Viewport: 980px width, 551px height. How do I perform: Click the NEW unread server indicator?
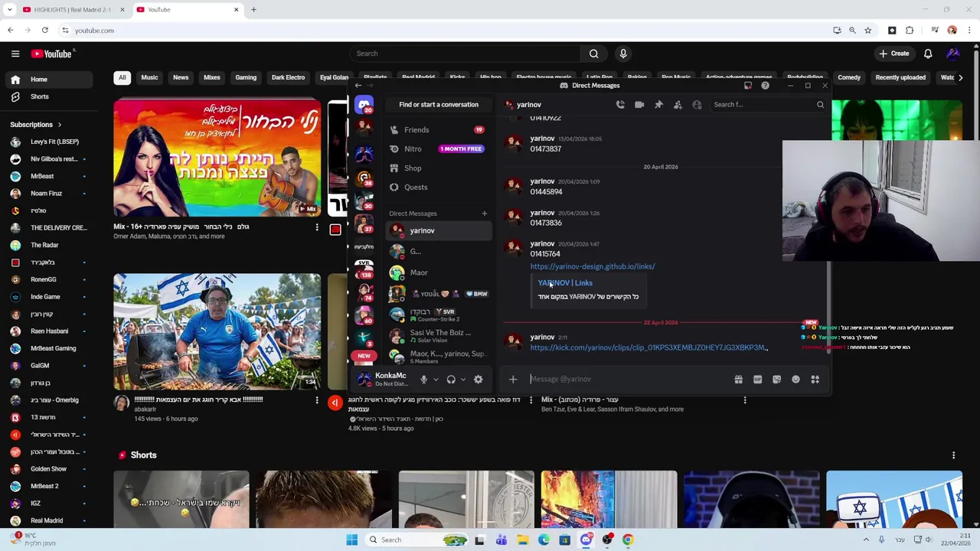pyautogui.click(x=364, y=356)
